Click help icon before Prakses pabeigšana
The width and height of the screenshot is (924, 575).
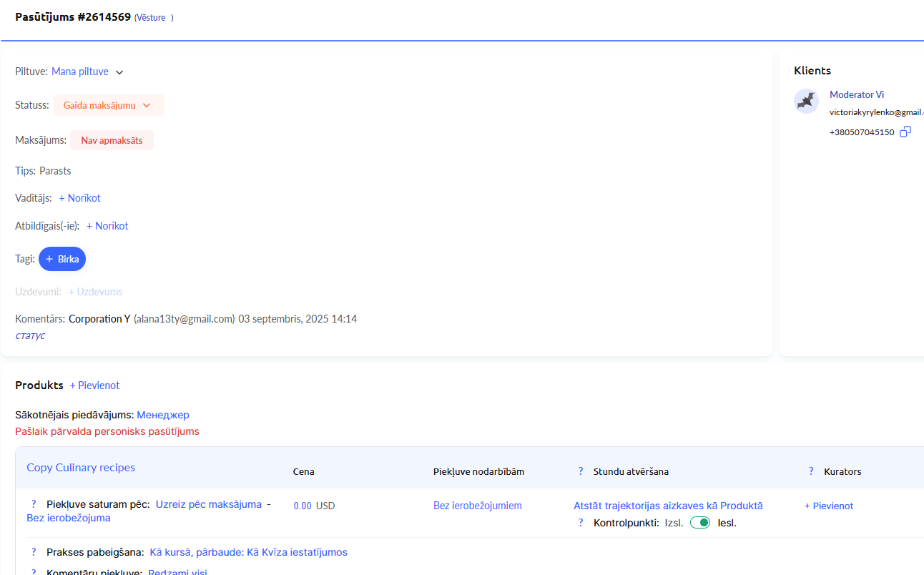(x=34, y=552)
